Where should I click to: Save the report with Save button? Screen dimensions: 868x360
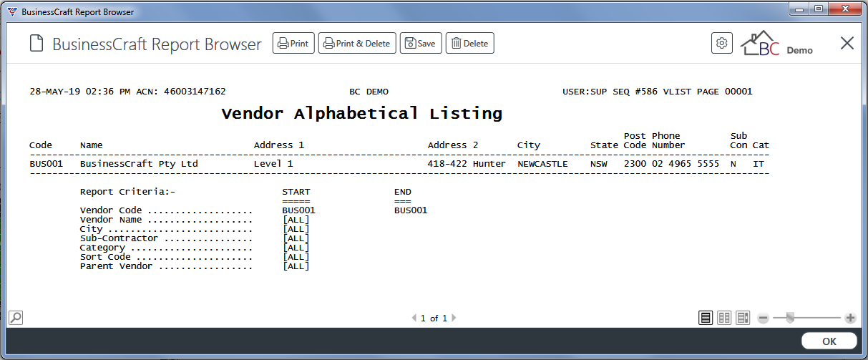421,43
